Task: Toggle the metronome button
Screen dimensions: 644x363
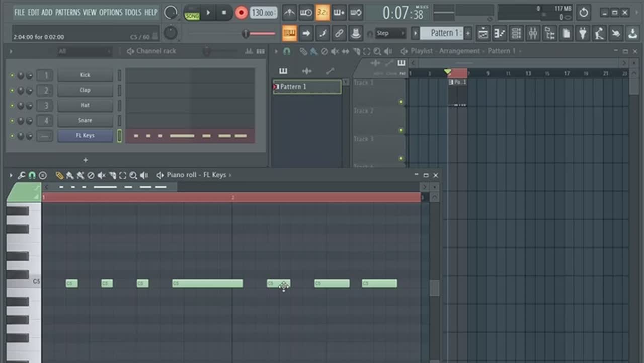Action: [289, 13]
